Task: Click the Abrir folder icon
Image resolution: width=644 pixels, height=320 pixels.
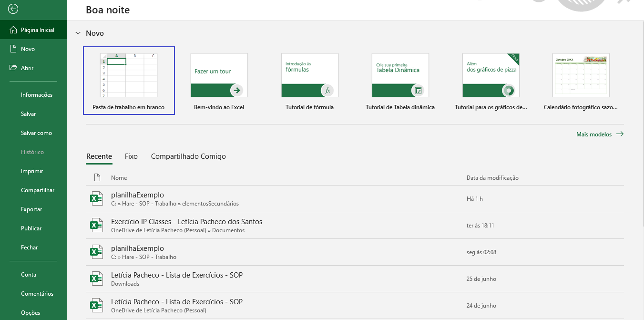Action: click(13, 68)
